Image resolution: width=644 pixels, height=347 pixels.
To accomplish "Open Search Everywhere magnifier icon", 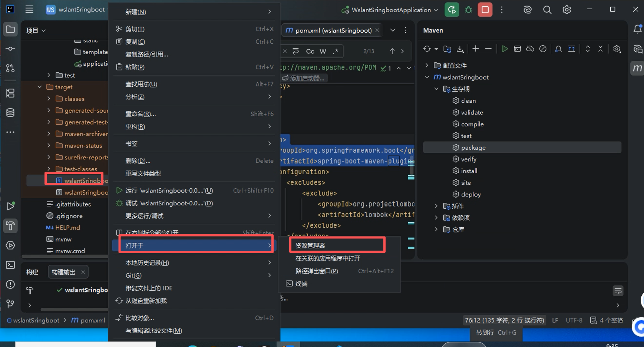I will tap(547, 10).
